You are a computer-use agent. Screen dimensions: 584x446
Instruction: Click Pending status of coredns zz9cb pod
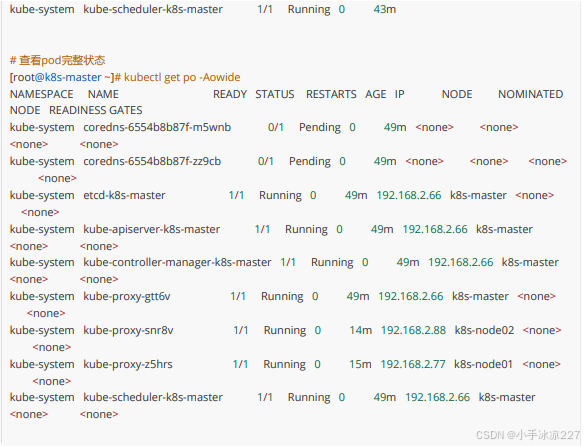310,161
